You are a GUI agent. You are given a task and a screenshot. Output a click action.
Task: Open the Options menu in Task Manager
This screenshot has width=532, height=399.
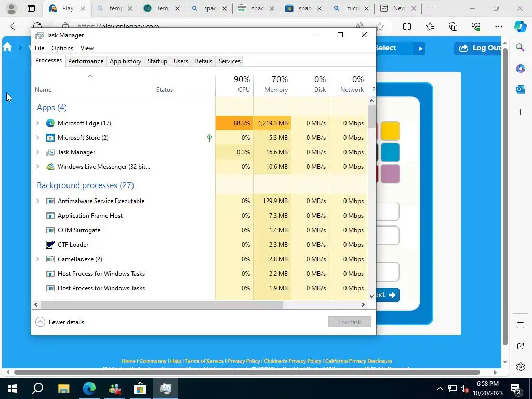(62, 48)
